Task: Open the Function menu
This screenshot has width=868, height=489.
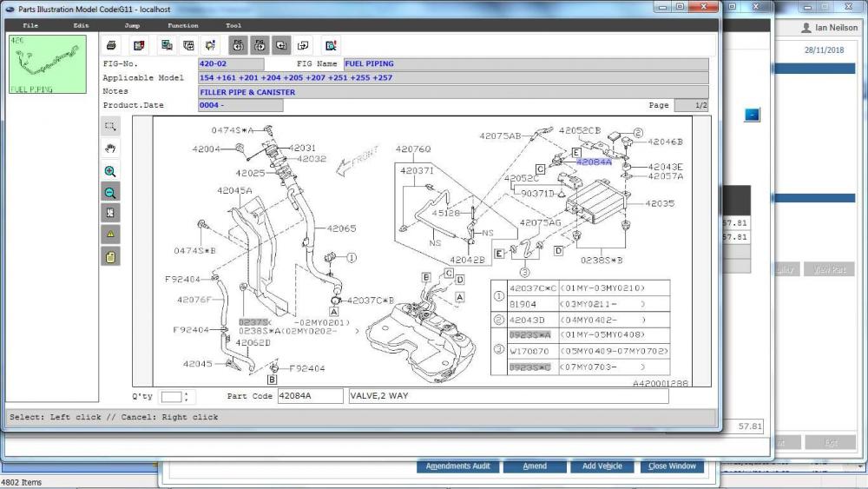Action: coord(182,25)
